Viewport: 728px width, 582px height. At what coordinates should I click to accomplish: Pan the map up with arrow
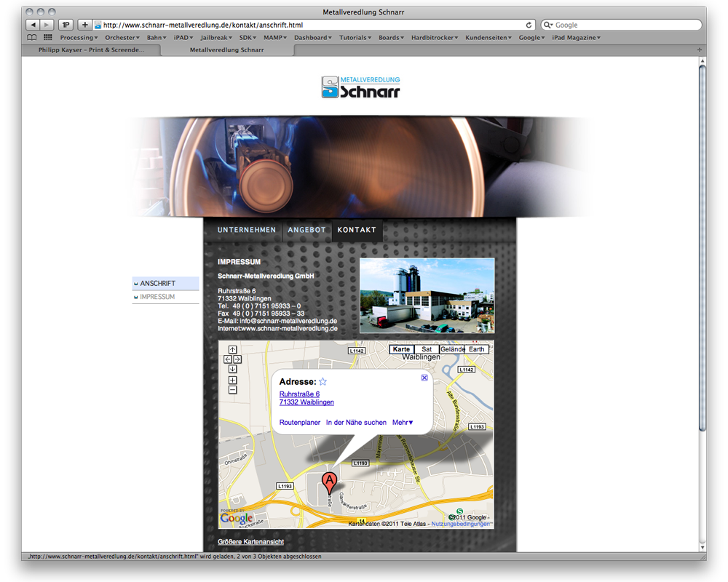(x=233, y=349)
